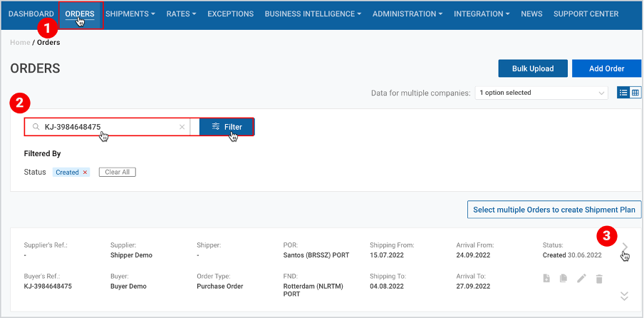
Task: Click the Add Order button
Action: click(607, 68)
